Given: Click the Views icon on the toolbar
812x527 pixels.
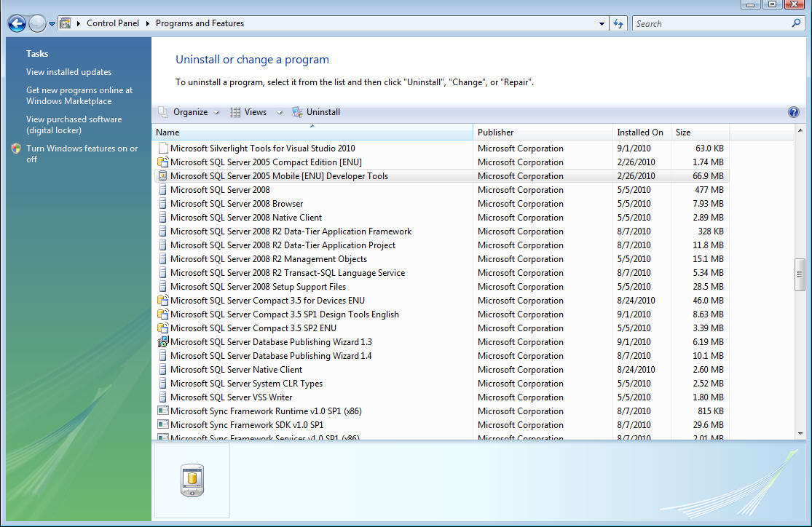Looking at the screenshot, I should tap(234, 112).
